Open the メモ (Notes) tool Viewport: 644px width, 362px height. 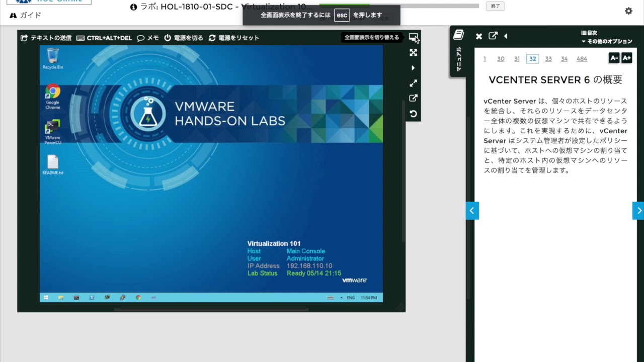(148, 38)
